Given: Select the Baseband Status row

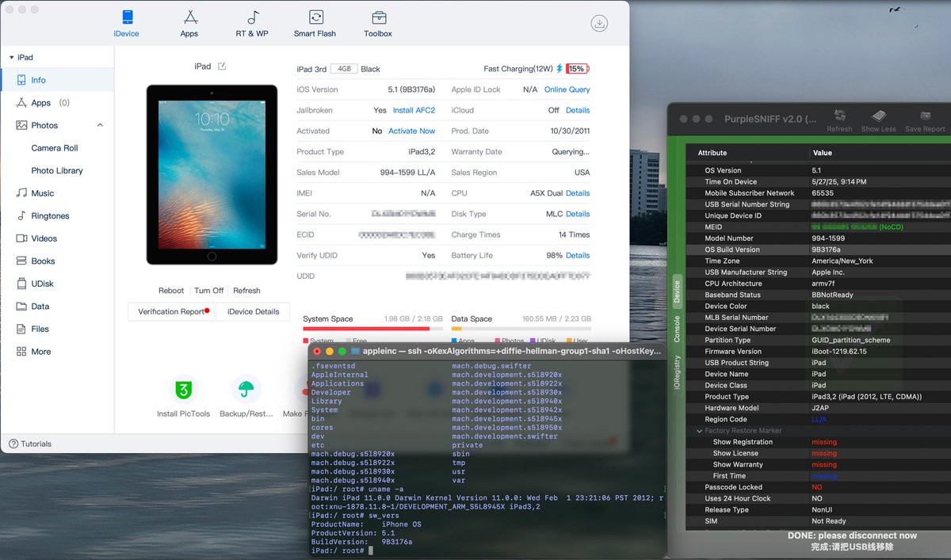Looking at the screenshot, I should pos(817,295).
